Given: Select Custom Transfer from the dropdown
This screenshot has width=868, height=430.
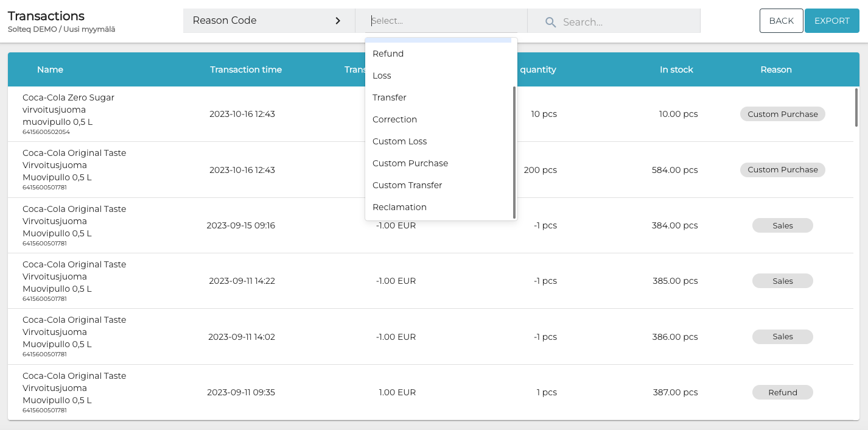Looking at the screenshot, I should pyautogui.click(x=407, y=185).
